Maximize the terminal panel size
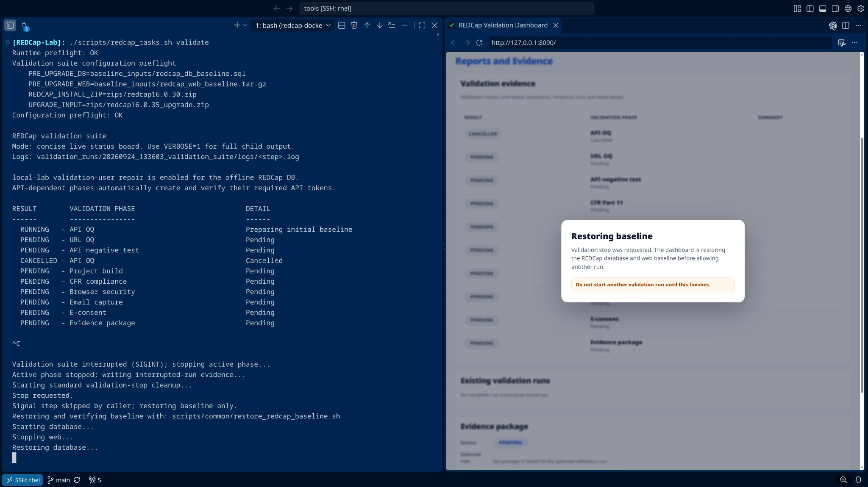The height and width of the screenshot is (487, 868). (422, 25)
